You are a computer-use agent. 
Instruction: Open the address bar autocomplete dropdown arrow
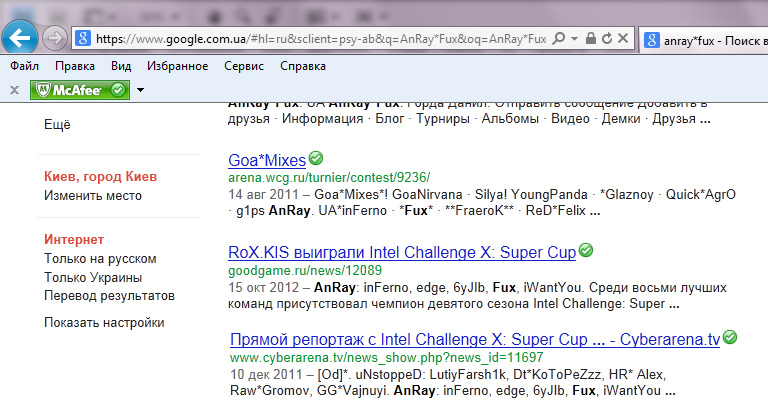click(x=575, y=38)
